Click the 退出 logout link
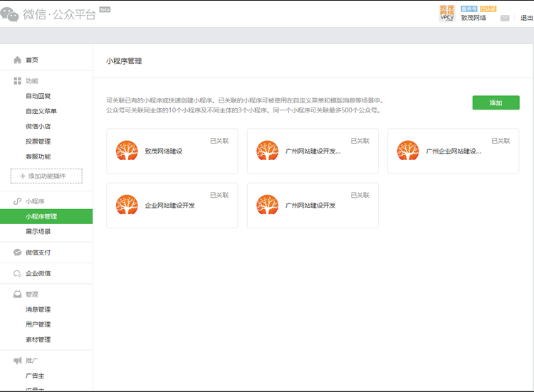 point(526,18)
